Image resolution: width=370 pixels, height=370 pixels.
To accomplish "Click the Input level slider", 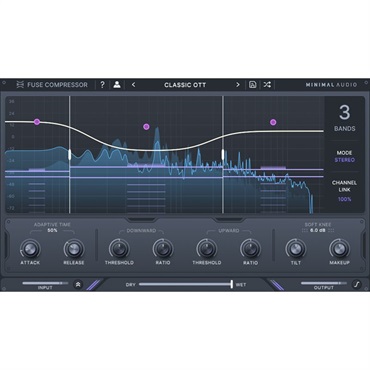I will (x=45, y=283).
